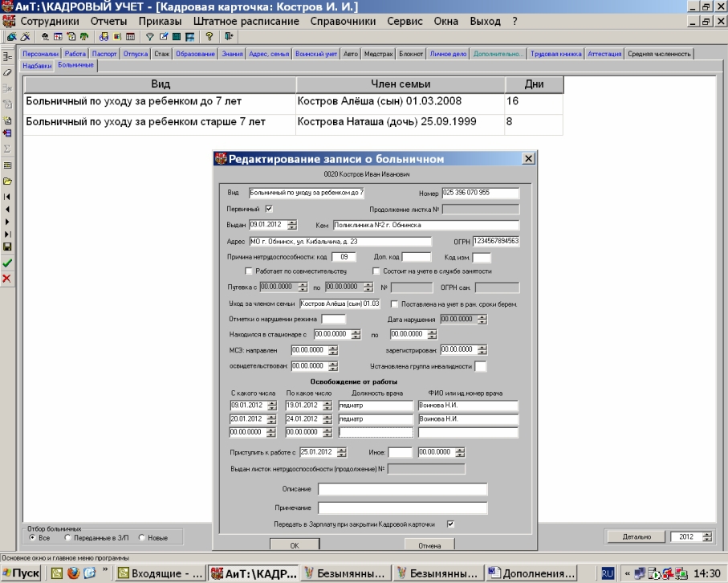The height and width of the screenshot is (583, 728).
Task: Click the Путевка с start date spinner
Action: (303, 287)
